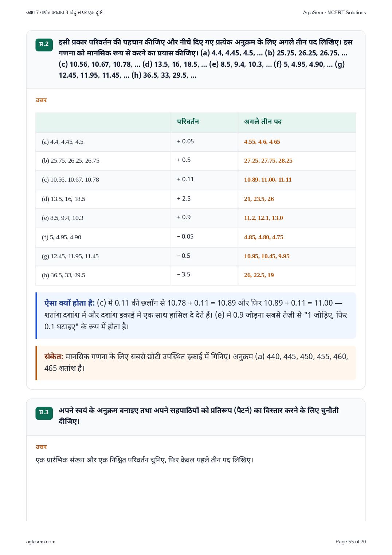Click the answer 27.25, 27.75, 28.25

point(268,161)
